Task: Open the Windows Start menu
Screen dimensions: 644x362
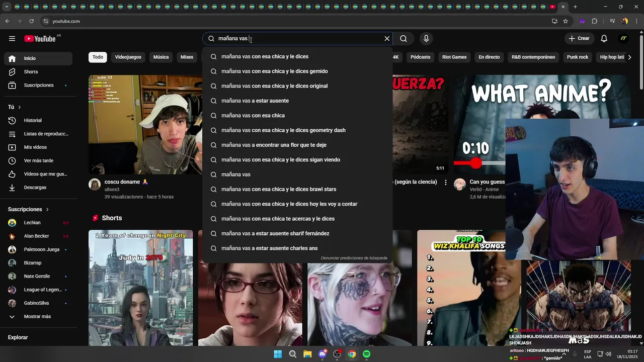Action: pyautogui.click(x=278, y=354)
